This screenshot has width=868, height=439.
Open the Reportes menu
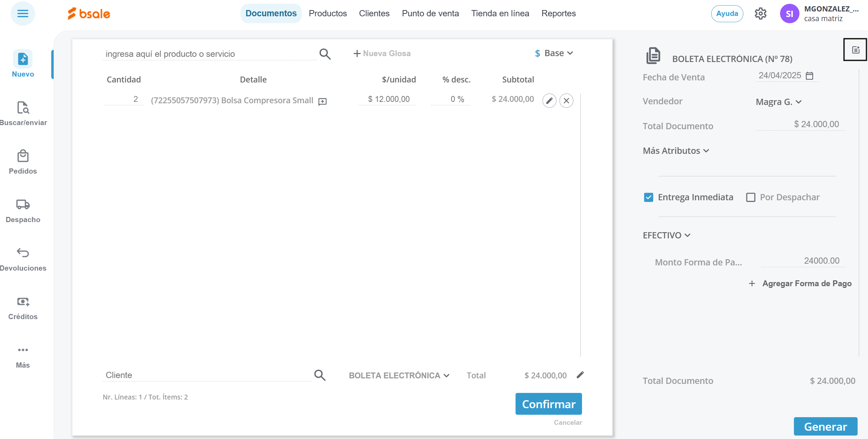[x=558, y=14]
